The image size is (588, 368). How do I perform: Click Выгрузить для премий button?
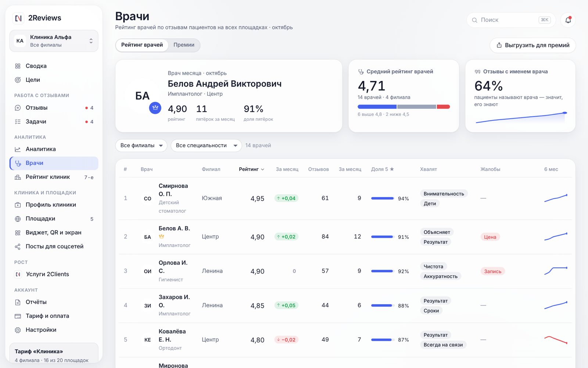click(x=533, y=45)
